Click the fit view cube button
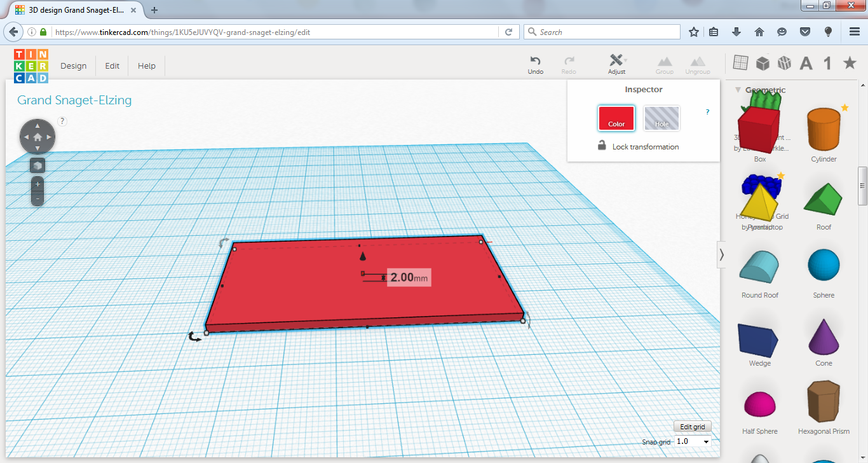The image size is (868, 463). (37, 165)
